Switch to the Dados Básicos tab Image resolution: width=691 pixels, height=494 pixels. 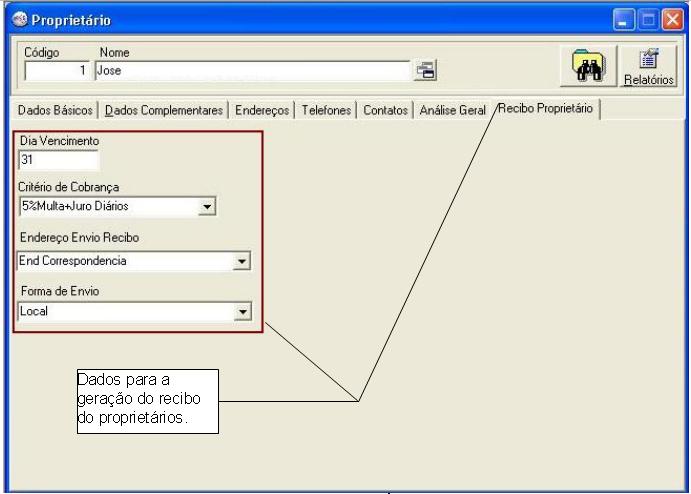click(57, 109)
